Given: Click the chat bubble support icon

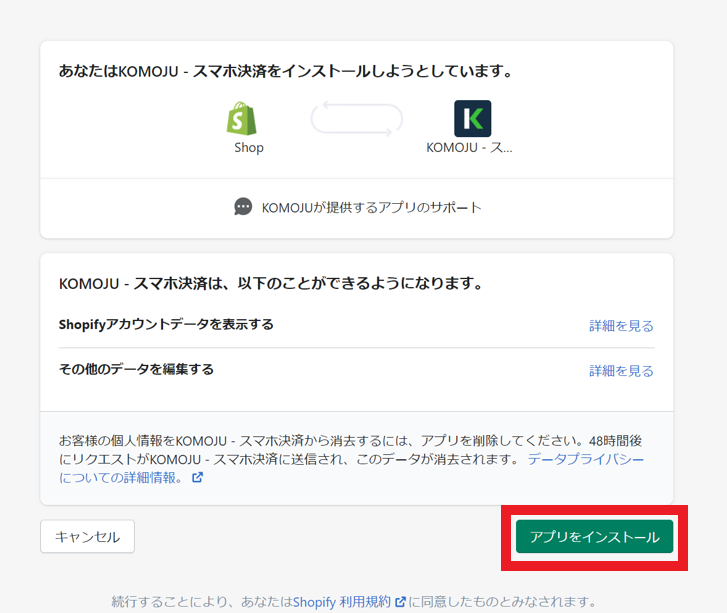Looking at the screenshot, I should (243, 207).
